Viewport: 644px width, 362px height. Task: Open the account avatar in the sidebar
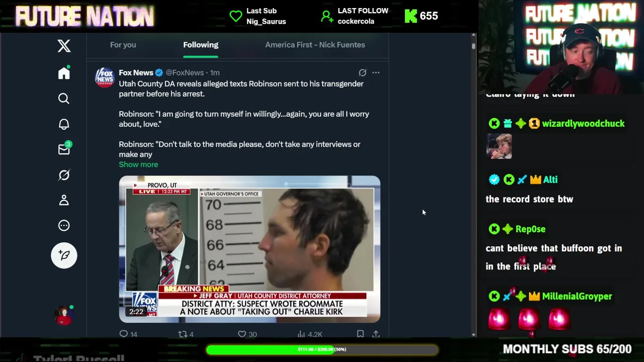(x=64, y=315)
